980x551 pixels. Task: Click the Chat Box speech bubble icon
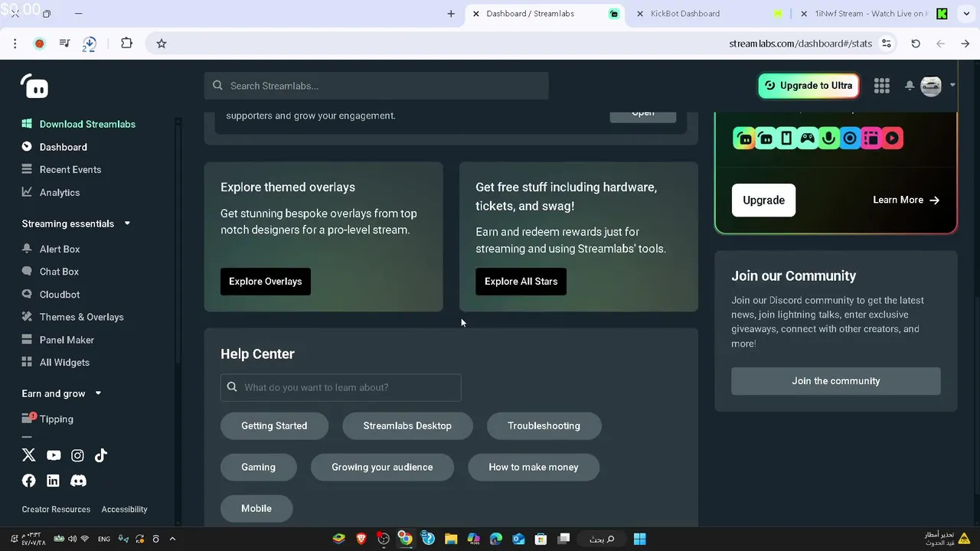coord(27,272)
